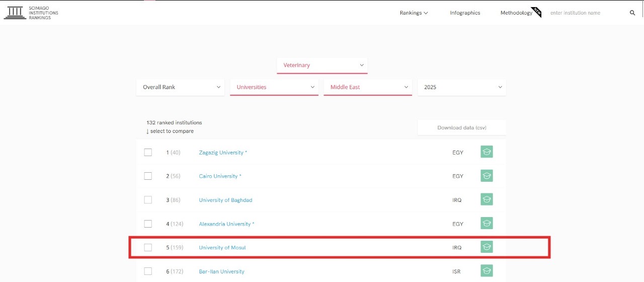Screen dimensions: 644x282
Task: Tick the University of Baghdad checkbox
Action: [148, 200]
